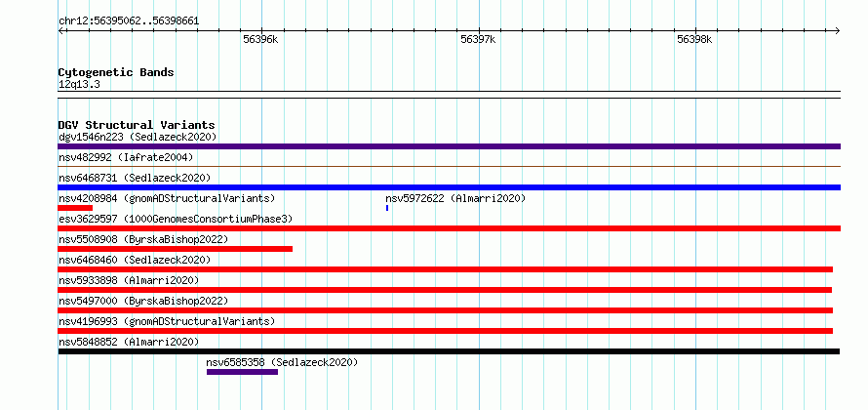Open esv3629597 (1000GenomesConsortiumPhase3) label
The width and height of the screenshot is (868, 410).
pyautogui.click(x=176, y=219)
